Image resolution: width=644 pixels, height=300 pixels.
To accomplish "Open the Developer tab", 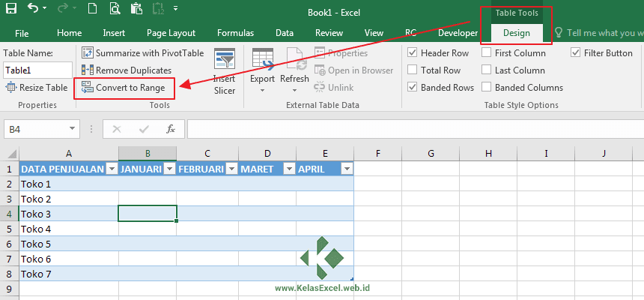I will point(458,33).
